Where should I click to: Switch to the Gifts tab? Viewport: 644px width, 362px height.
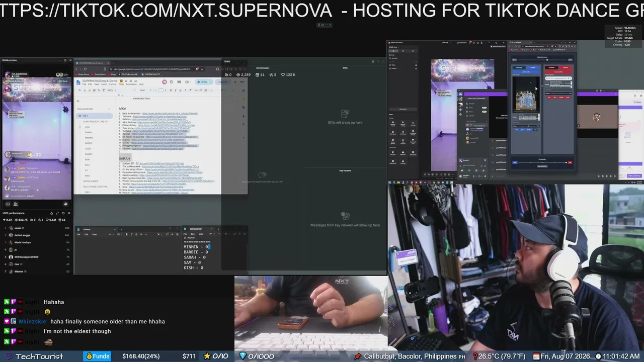[x=345, y=68]
